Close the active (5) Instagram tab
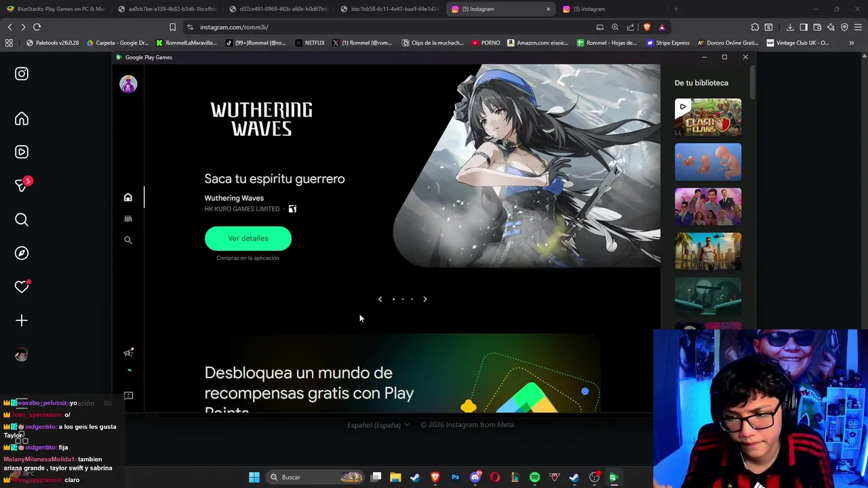This screenshot has width=868, height=488. tap(548, 9)
